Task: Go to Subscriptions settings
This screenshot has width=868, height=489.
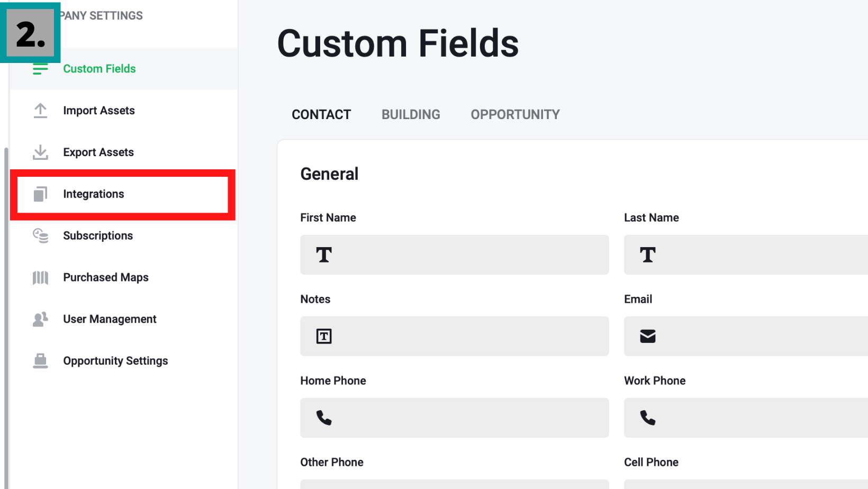Action: tap(98, 236)
